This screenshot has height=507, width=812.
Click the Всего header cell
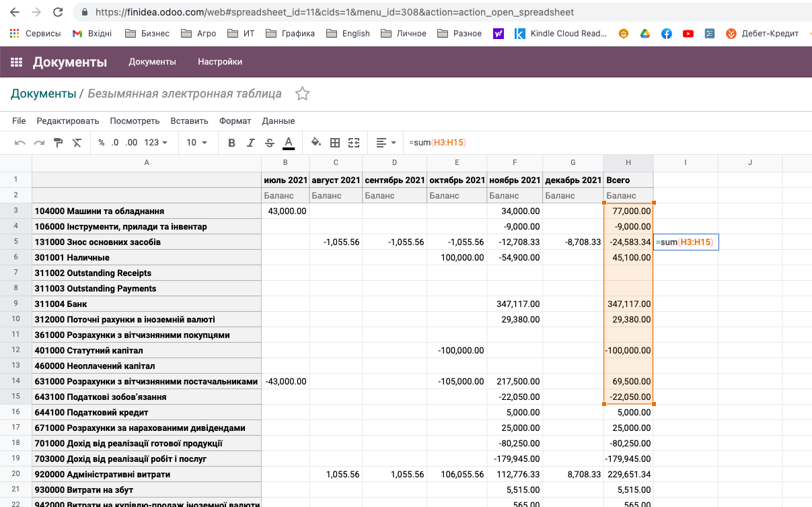(x=628, y=180)
